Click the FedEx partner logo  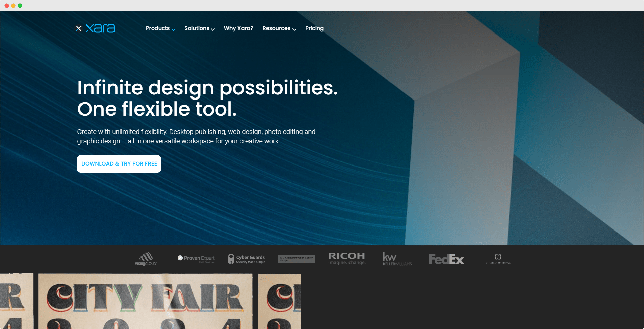point(446,259)
